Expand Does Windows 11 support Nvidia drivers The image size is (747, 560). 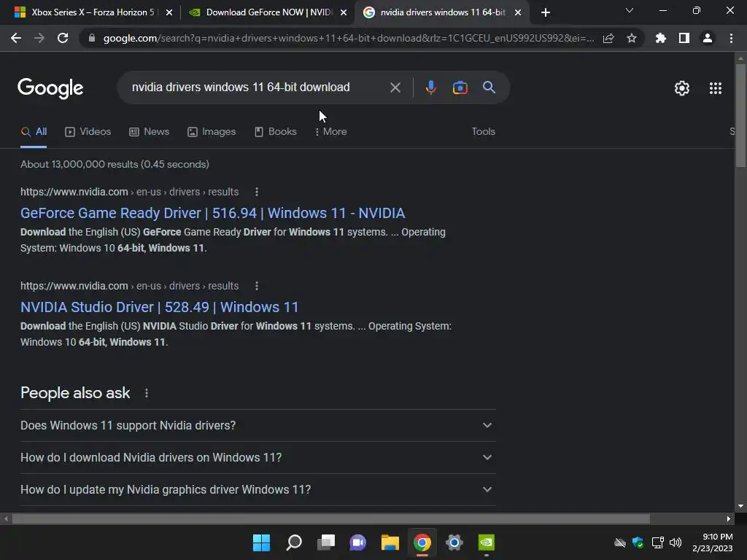pyautogui.click(x=258, y=425)
